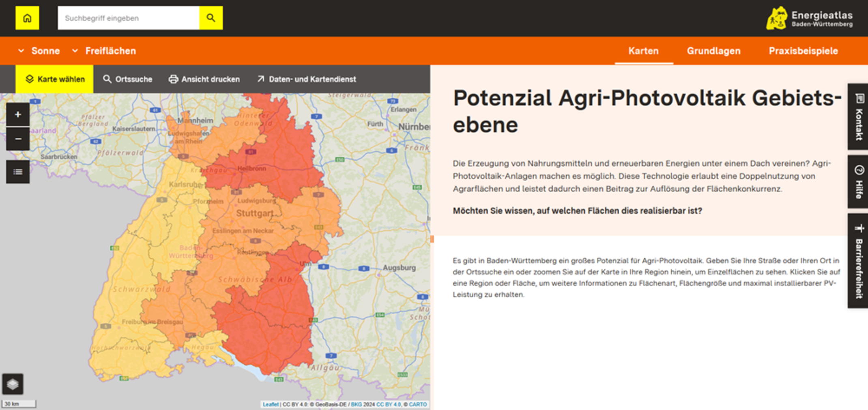The width and height of the screenshot is (868, 410).
Task: Click Ortssuche in the map toolbar
Action: pos(128,79)
